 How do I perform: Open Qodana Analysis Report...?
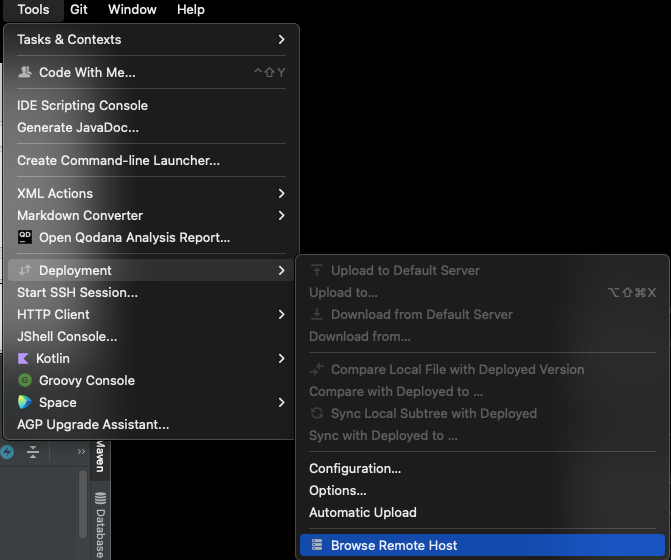tap(151, 237)
